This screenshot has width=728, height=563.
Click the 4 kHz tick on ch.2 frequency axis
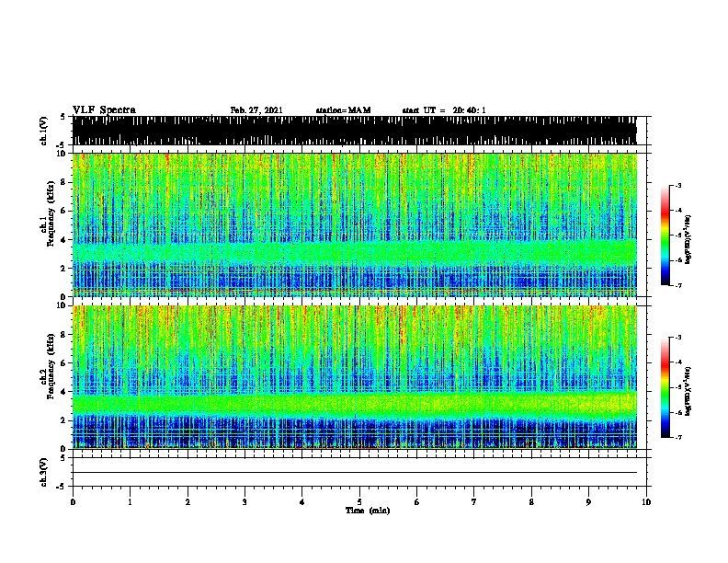[x=64, y=392]
